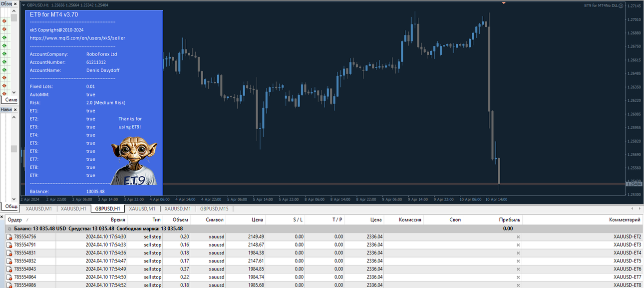Open the GBPUSD,M15 chart tab
Image resolution: width=644 pixels, height=288 pixels.
pos(214,208)
